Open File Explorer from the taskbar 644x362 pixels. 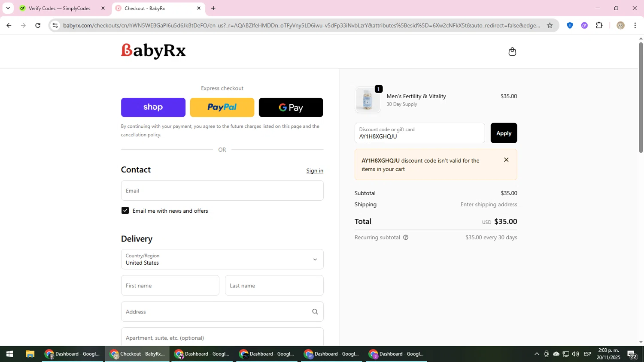click(30, 354)
